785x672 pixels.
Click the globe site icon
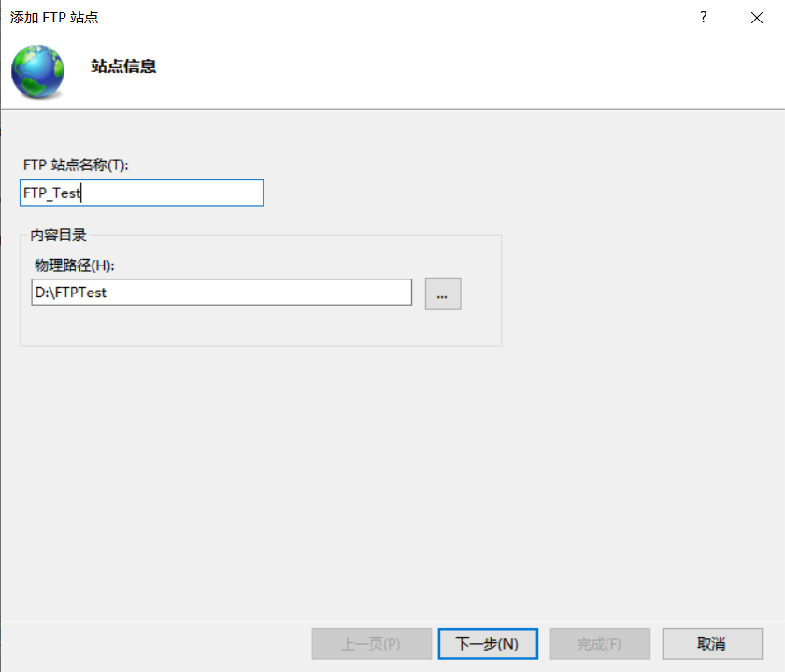pos(38,71)
